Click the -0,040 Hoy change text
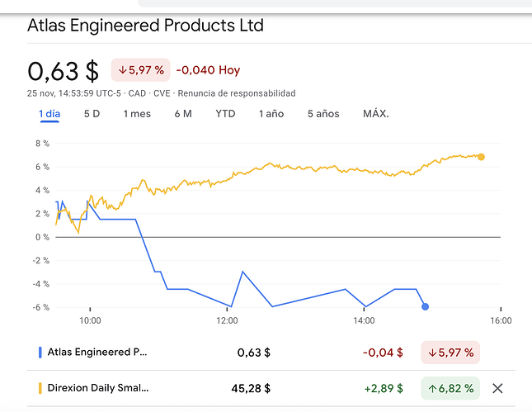 (x=208, y=70)
